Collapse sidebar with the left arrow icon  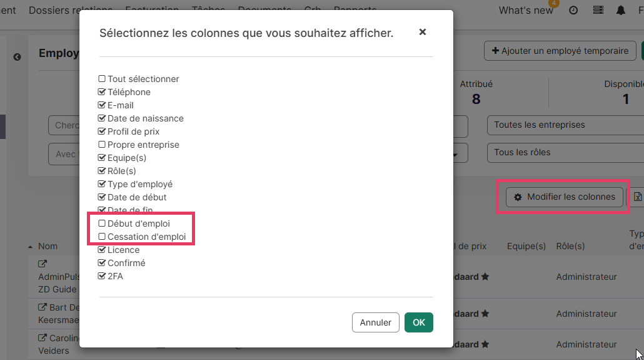(18, 57)
